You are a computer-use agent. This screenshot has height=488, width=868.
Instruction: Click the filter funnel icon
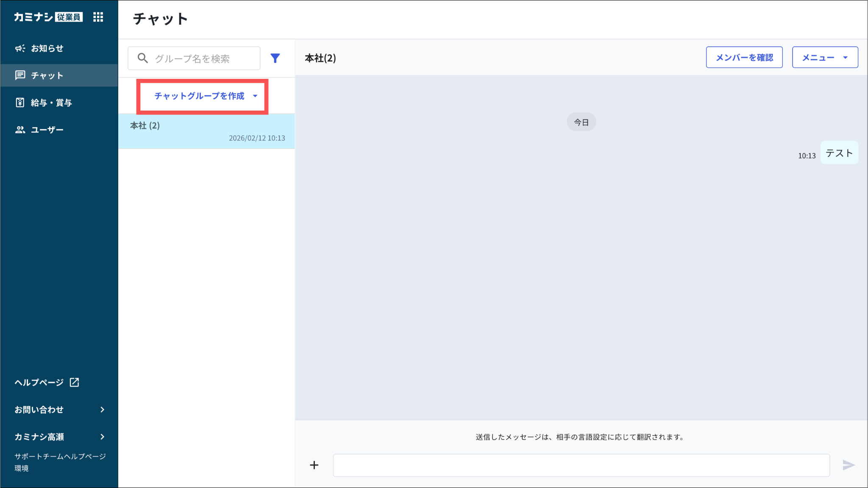[275, 58]
